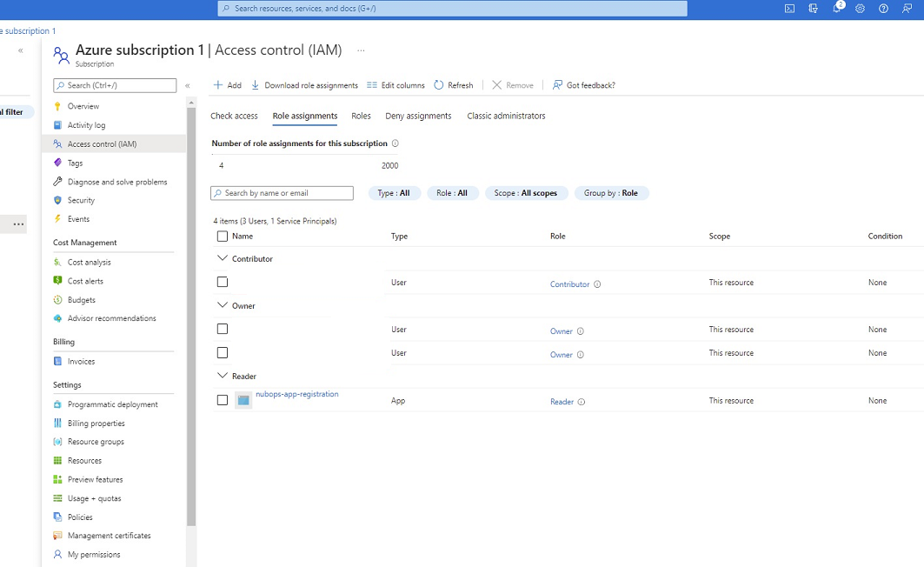Viewport: 924px width, 567px height.
Task: Select the Role assignments tab
Action: 305,117
